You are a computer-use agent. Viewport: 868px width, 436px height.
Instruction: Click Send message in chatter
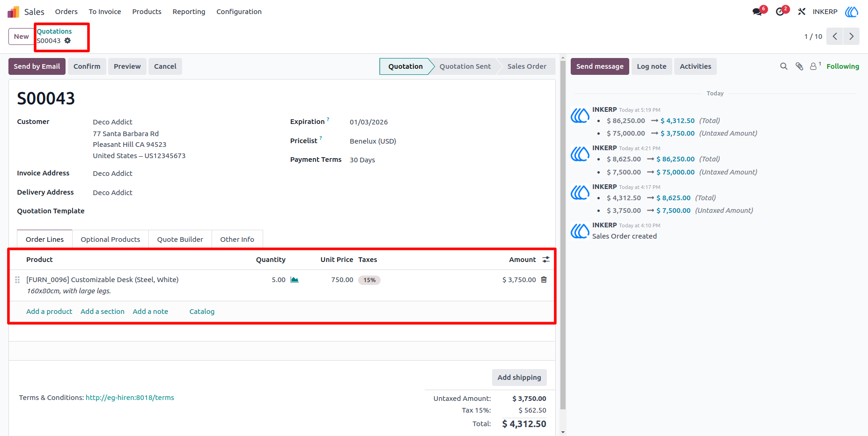pos(600,66)
